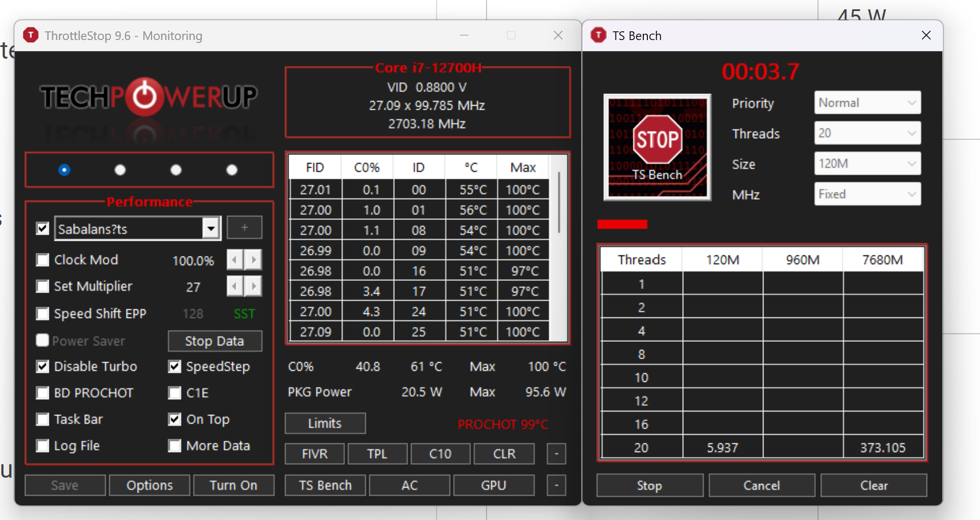Select the first profile radio button
The width and height of the screenshot is (980, 520).
pos(64,170)
